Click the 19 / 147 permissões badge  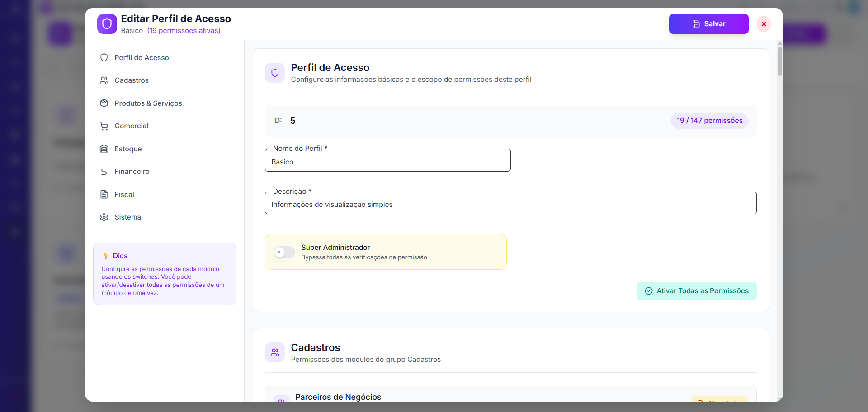pyautogui.click(x=709, y=121)
